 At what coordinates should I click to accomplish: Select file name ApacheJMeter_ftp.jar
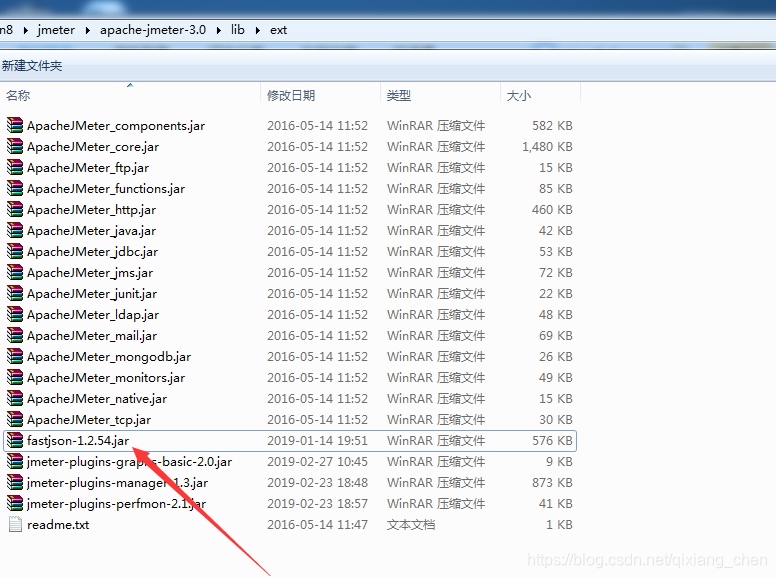(88, 168)
